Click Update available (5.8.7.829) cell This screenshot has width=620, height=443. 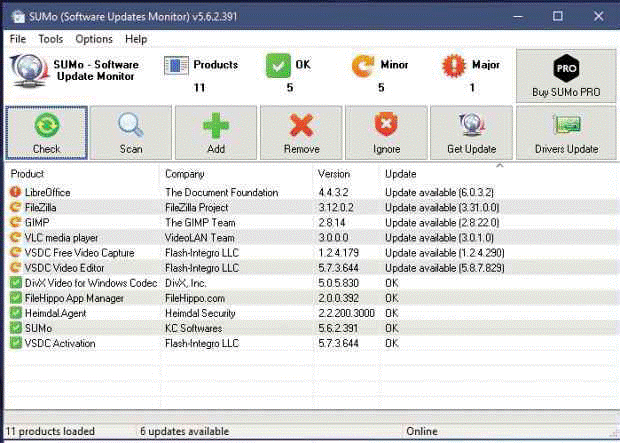(445, 268)
